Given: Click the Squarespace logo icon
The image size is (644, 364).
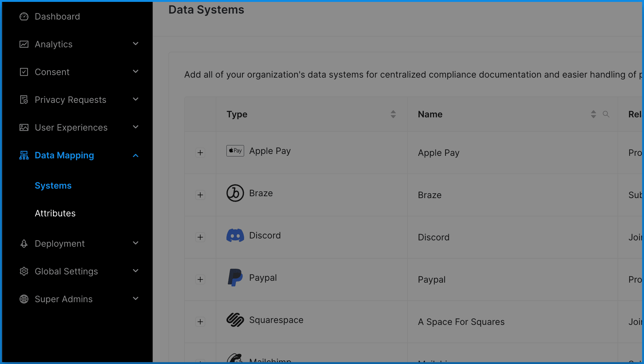Looking at the screenshot, I should tap(235, 320).
